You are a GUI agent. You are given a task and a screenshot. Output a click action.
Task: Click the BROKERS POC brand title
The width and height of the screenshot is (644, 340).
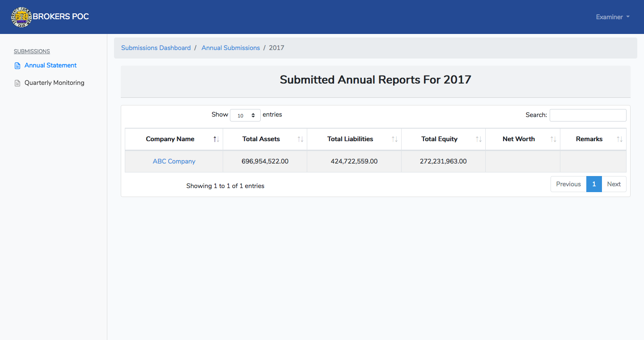[61, 17]
